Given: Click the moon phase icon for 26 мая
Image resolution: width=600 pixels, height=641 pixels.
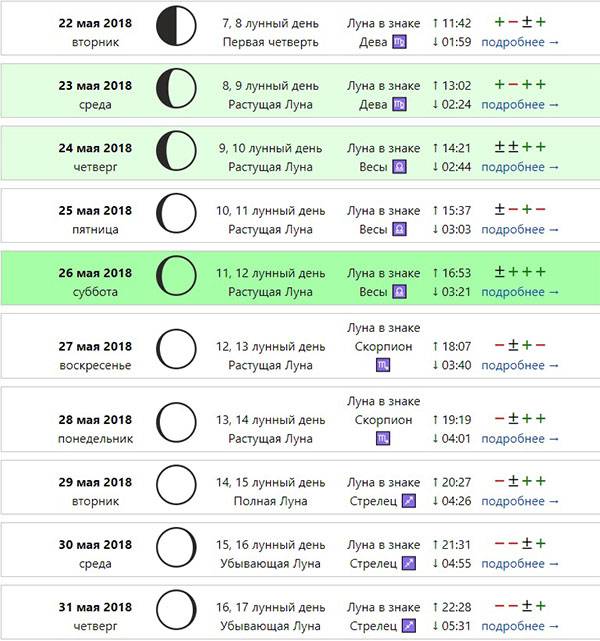Looking at the screenshot, I should click(177, 281).
